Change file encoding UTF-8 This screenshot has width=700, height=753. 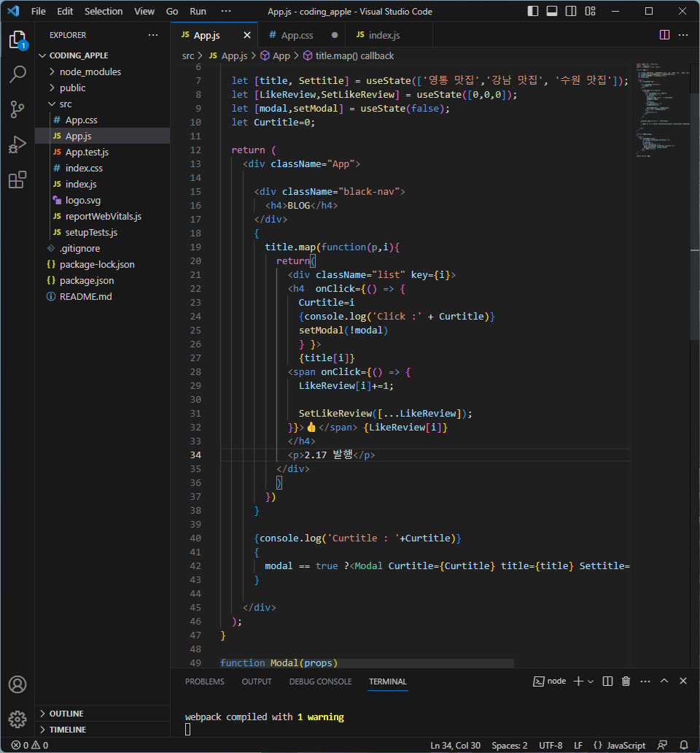(551, 745)
